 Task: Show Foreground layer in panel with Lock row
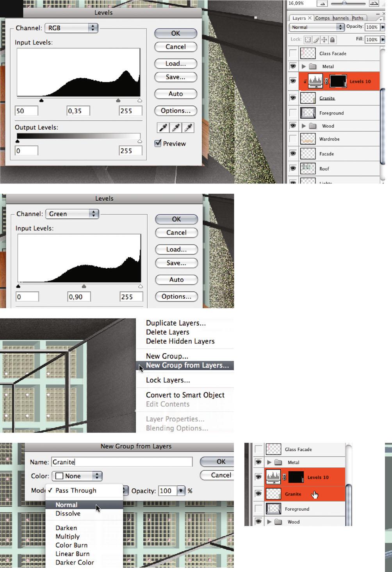293,113
